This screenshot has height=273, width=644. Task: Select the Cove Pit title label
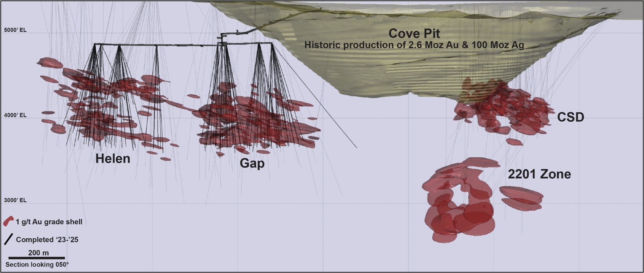click(414, 33)
